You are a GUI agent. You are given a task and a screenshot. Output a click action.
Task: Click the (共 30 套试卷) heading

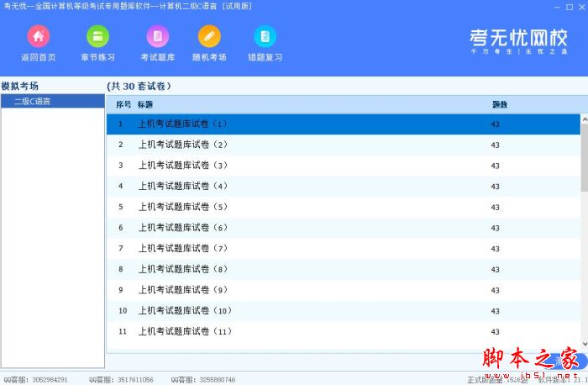pyautogui.click(x=139, y=86)
